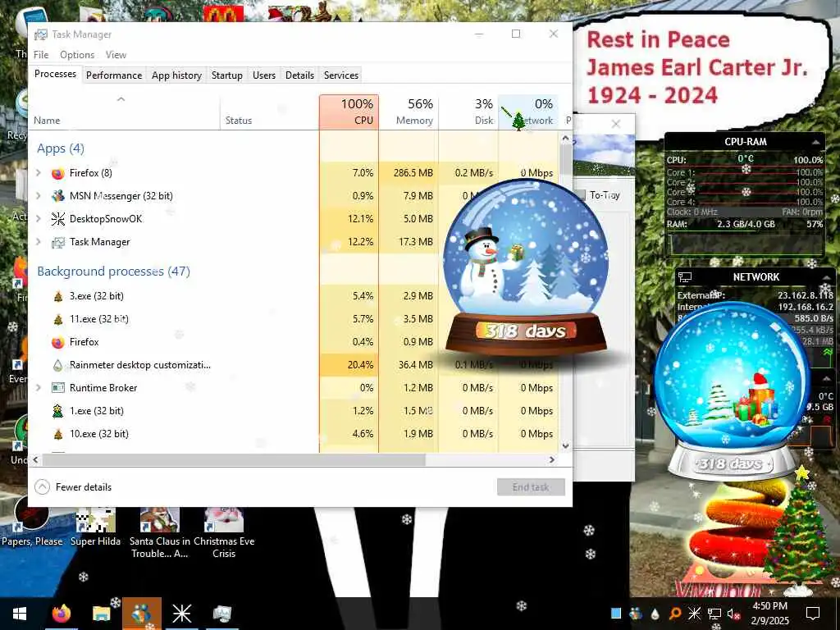Switch to DesktopSnowOK on the taskbar

[181, 614]
